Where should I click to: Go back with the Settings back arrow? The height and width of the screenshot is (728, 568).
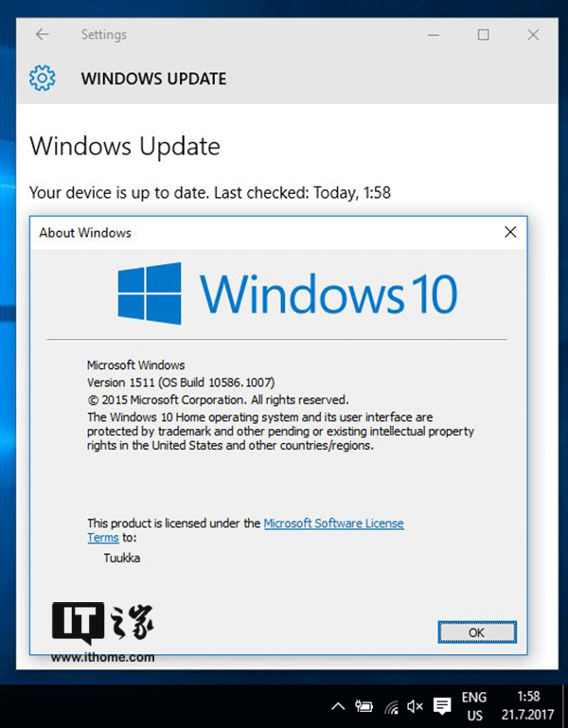(x=43, y=34)
